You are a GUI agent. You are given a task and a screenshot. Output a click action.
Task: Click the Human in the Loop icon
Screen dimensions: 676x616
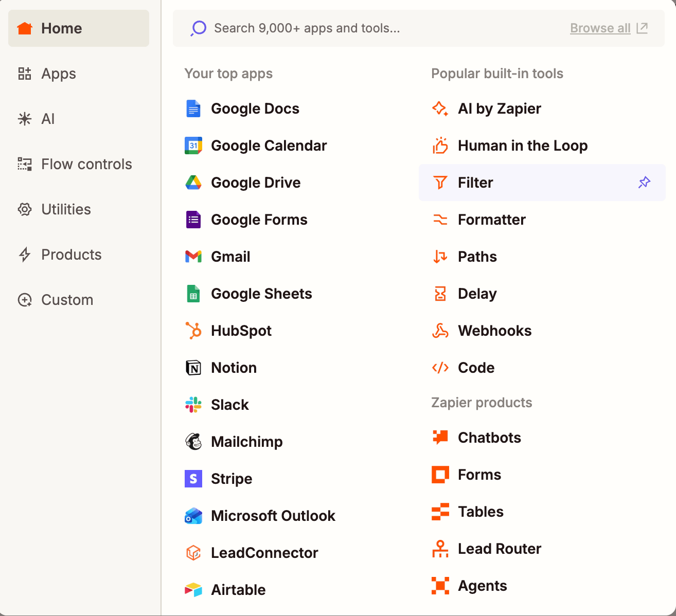440,146
